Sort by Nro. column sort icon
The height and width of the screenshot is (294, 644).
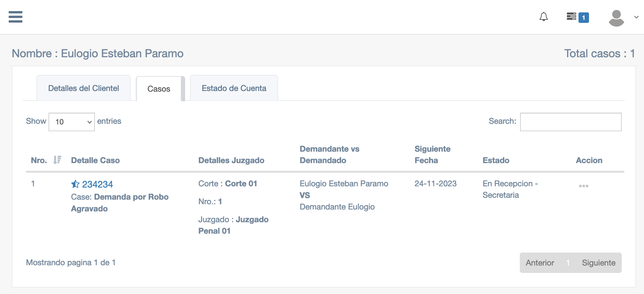[57, 160]
